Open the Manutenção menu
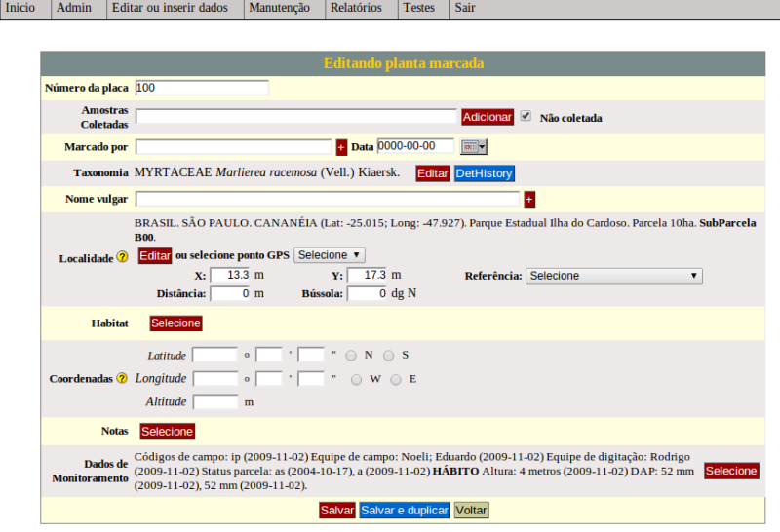This screenshot has width=780, height=532. click(x=279, y=8)
